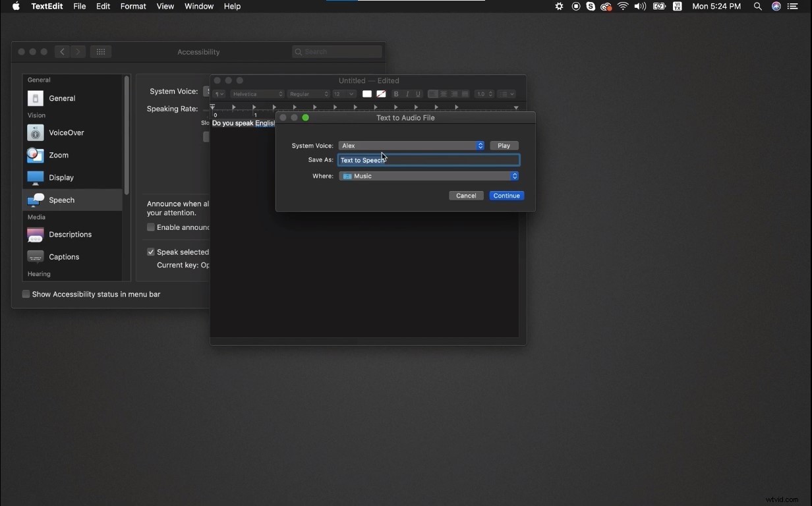Enable the announcements checkbox
Image resolution: width=812 pixels, height=506 pixels.
(x=150, y=227)
